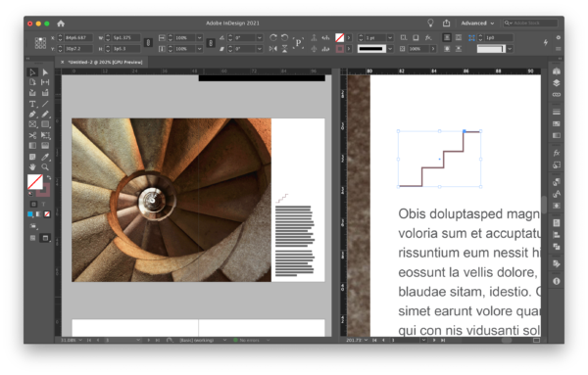The height and width of the screenshot is (375, 588).
Task: Toggle constrain proportions for width and height
Action: (148, 43)
